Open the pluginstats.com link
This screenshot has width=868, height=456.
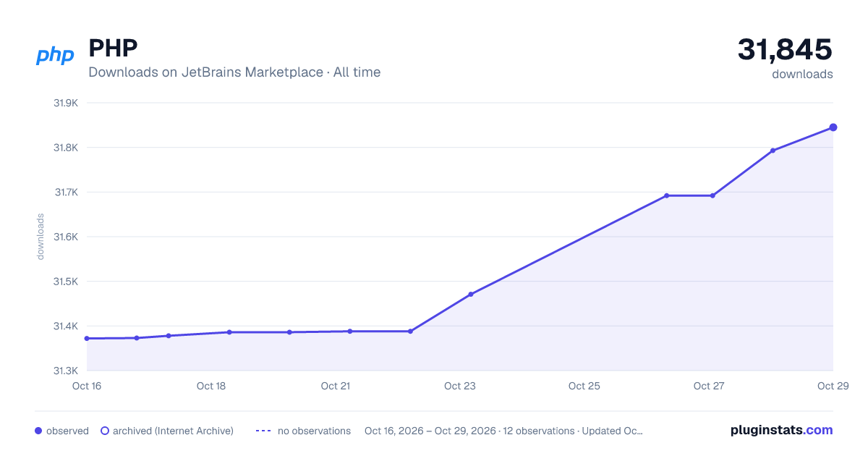(782, 430)
